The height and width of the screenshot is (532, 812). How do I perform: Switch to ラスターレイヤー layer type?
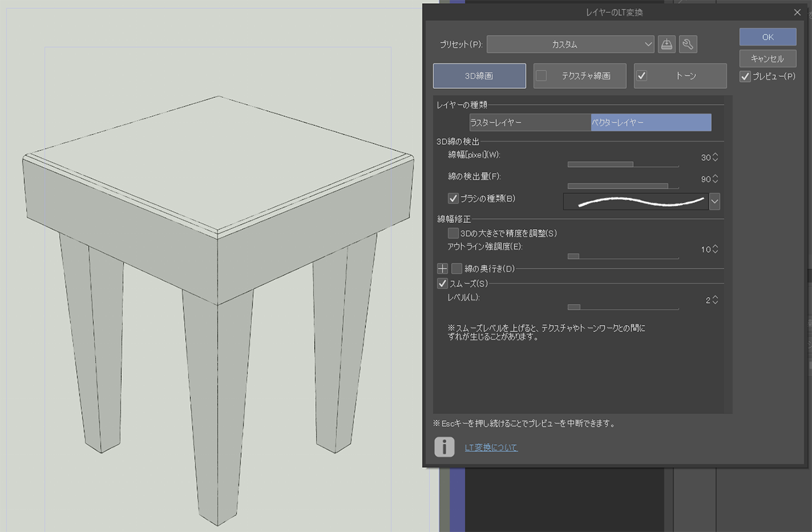(530, 123)
